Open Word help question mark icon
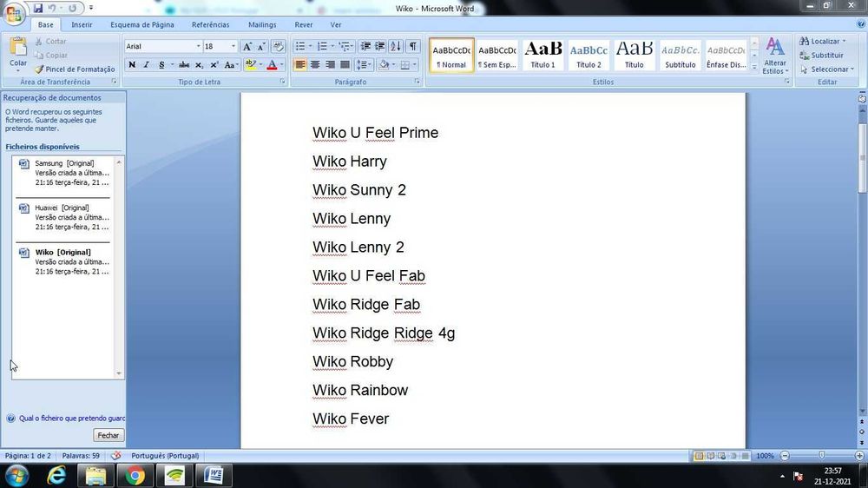Screen dimensions: 868x488 861,24
